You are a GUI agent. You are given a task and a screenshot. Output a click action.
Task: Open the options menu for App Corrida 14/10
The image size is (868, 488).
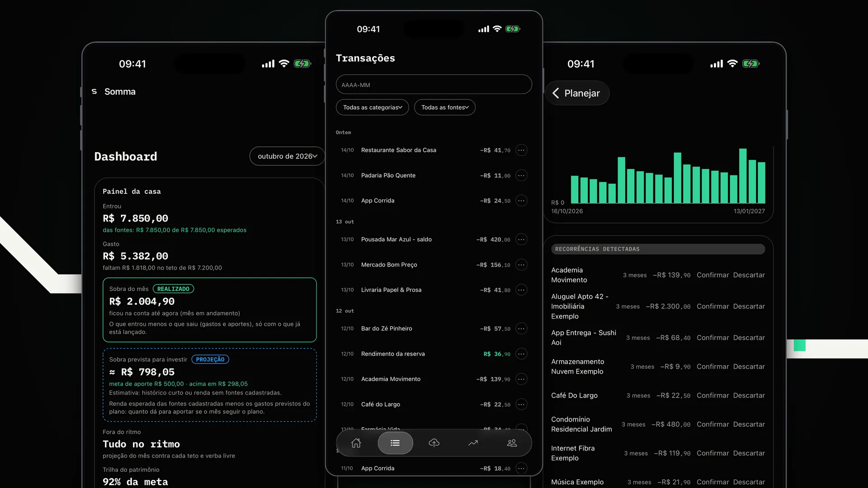point(521,201)
